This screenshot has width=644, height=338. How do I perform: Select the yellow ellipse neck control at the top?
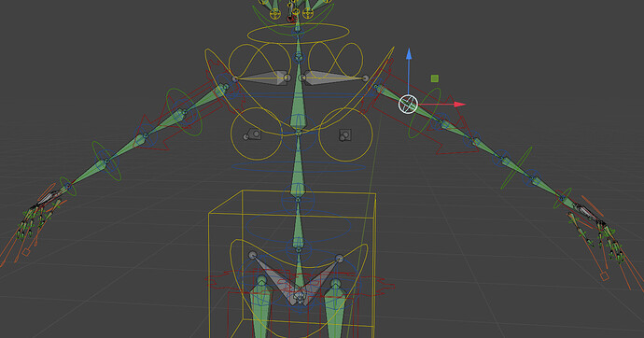coord(298,34)
